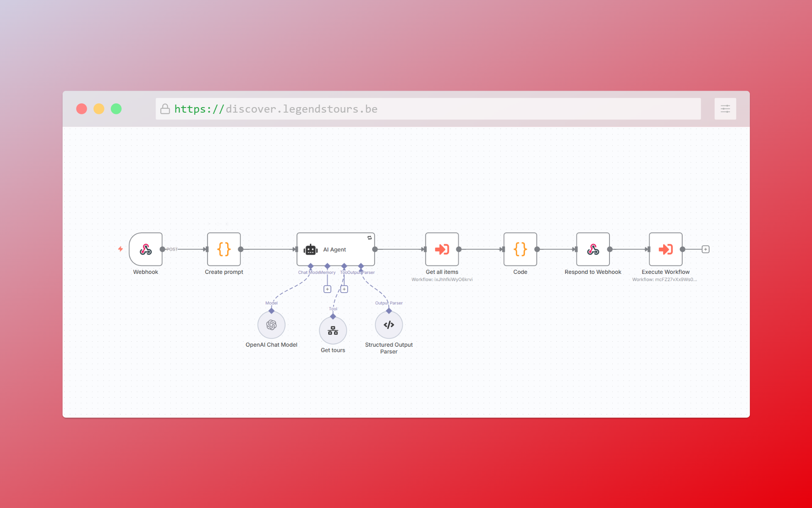Select the Code node with curly braces

click(x=520, y=249)
